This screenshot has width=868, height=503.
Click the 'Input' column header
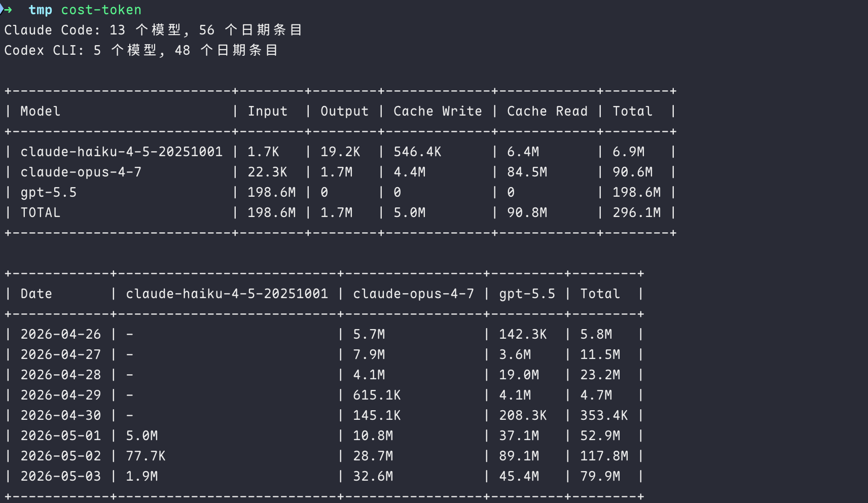(268, 111)
